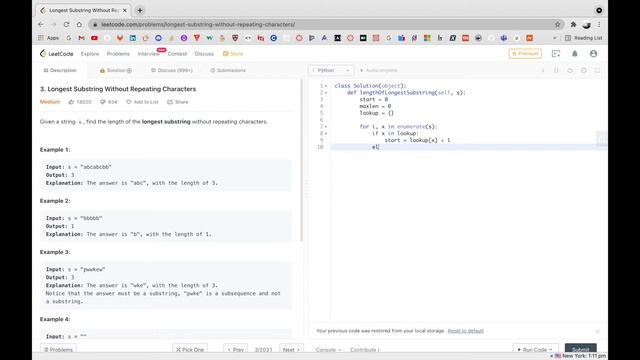Click the LeetCode logo

coord(57,54)
